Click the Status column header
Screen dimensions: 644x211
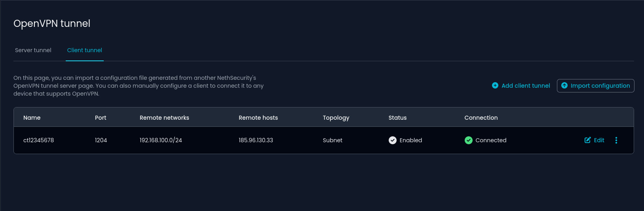point(397,118)
